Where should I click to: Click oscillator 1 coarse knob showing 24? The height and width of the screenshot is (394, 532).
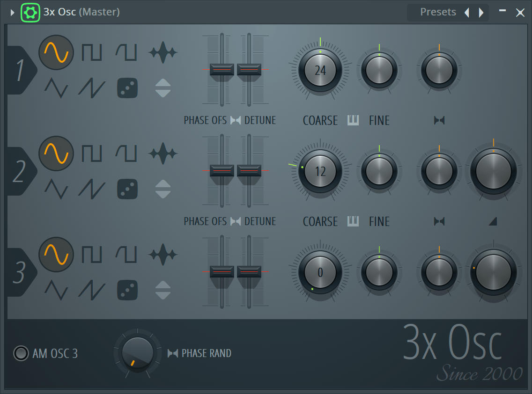320,70
